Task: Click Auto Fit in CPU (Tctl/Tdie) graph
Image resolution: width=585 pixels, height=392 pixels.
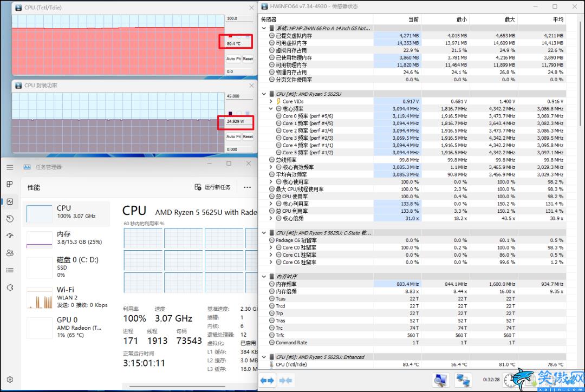Action: pos(233,58)
